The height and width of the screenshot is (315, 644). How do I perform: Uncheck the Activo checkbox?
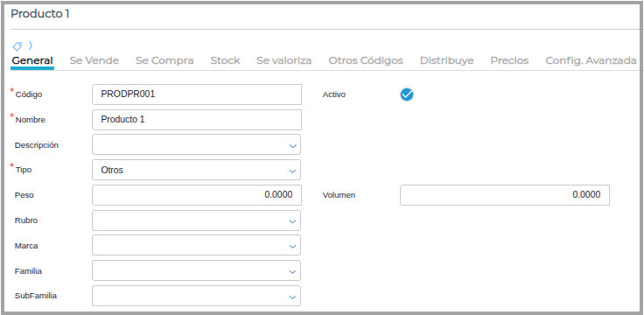(407, 94)
